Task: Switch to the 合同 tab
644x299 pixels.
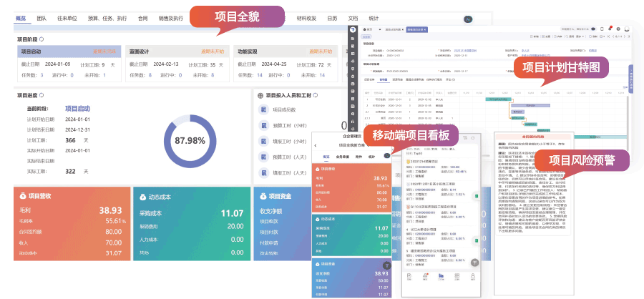Action: click(142, 19)
